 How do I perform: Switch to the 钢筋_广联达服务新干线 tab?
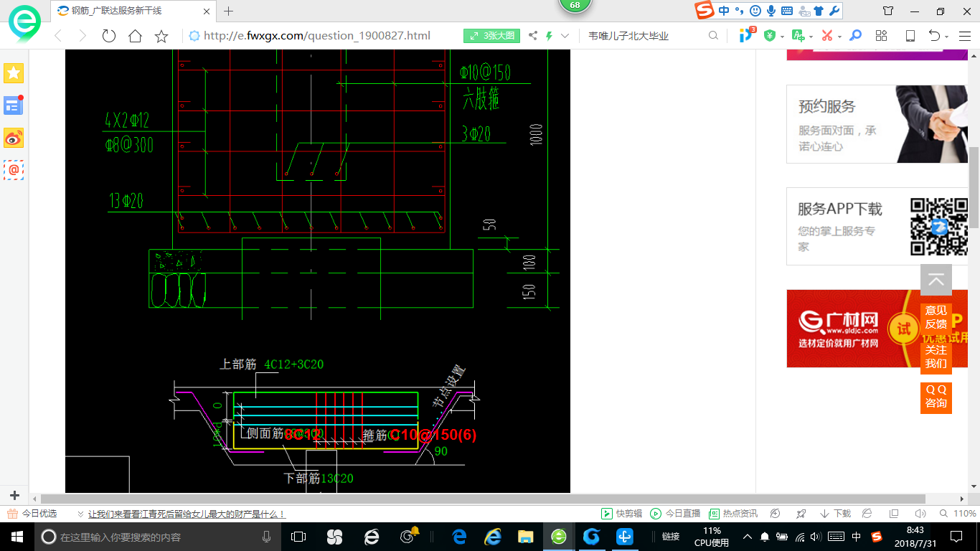[133, 11]
